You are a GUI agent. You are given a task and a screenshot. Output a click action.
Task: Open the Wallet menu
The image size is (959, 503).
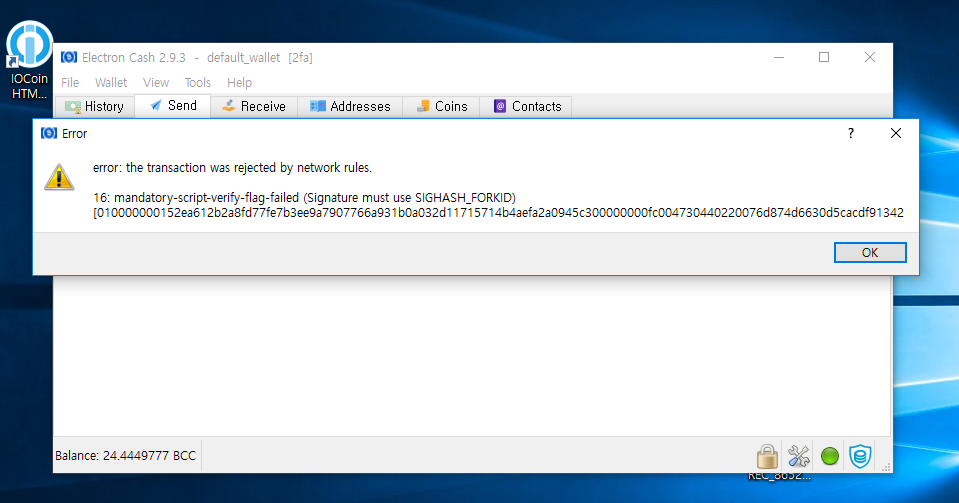tap(111, 83)
